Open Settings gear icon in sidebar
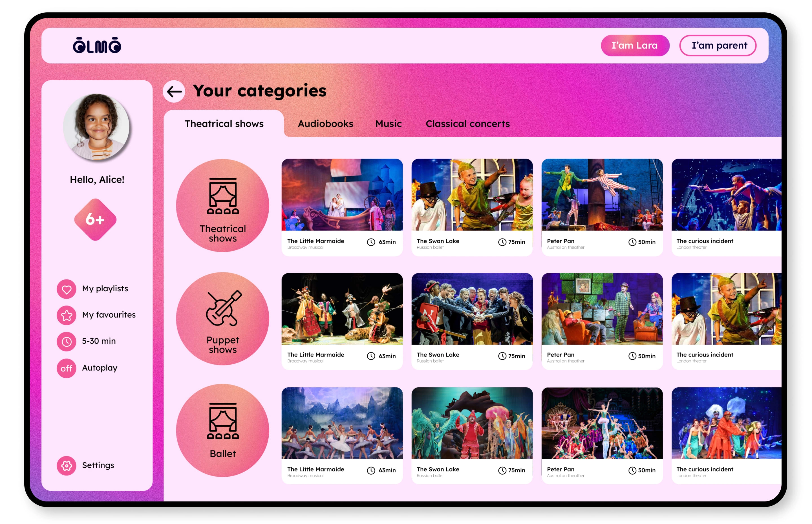 pos(66,465)
